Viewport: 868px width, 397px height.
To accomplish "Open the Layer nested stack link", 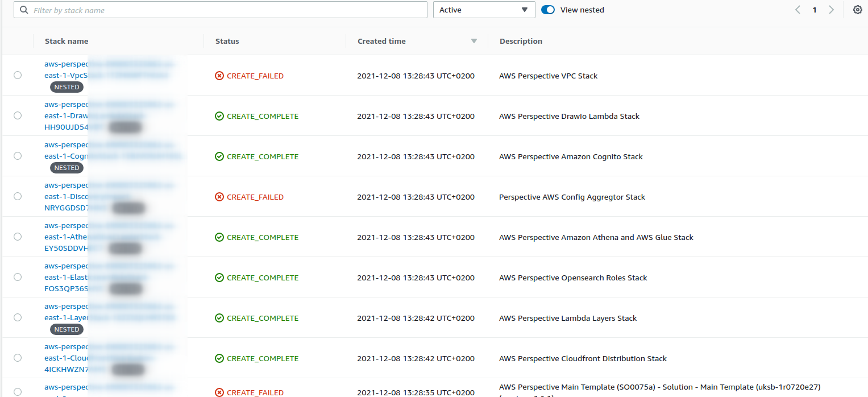I will click(x=111, y=312).
